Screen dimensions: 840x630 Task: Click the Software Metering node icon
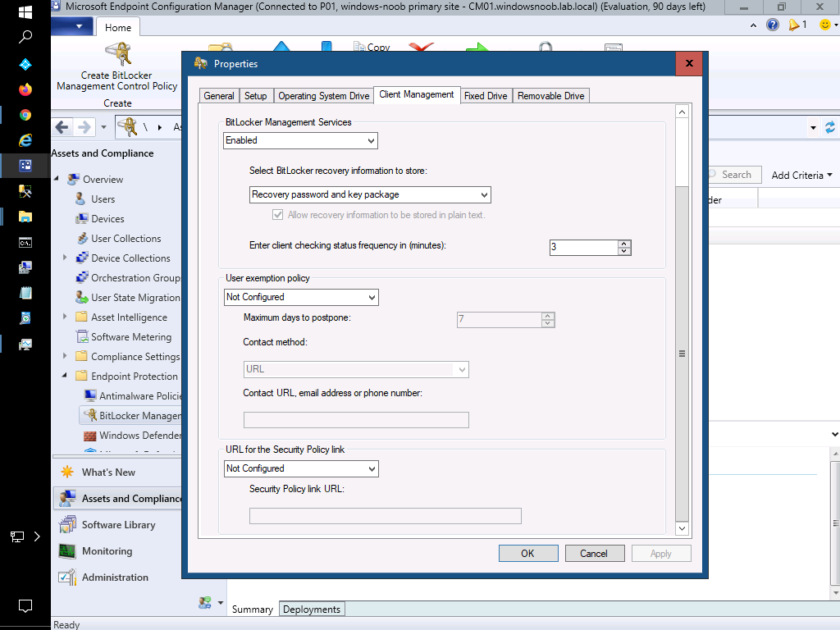82,337
